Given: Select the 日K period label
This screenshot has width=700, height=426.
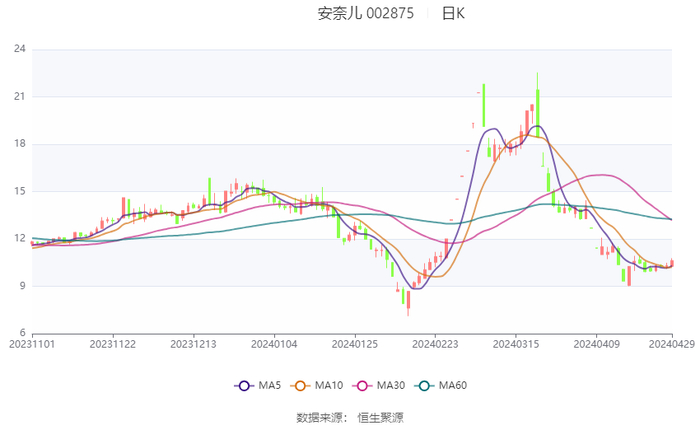Looking at the screenshot, I should coord(453,14).
